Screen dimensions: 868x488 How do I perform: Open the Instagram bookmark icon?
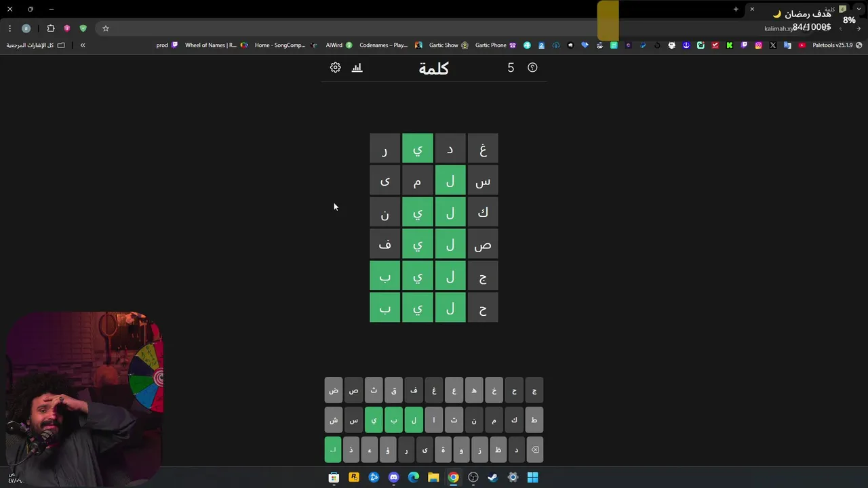click(758, 45)
